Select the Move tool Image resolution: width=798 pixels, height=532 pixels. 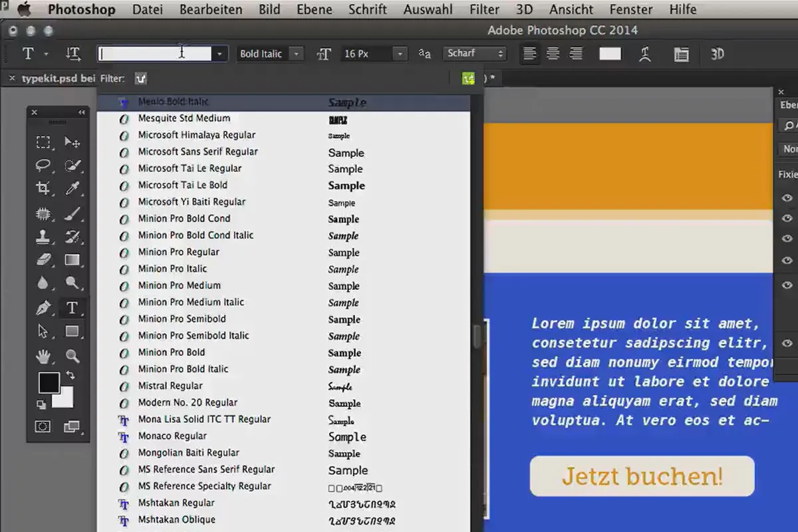(x=72, y=142)
